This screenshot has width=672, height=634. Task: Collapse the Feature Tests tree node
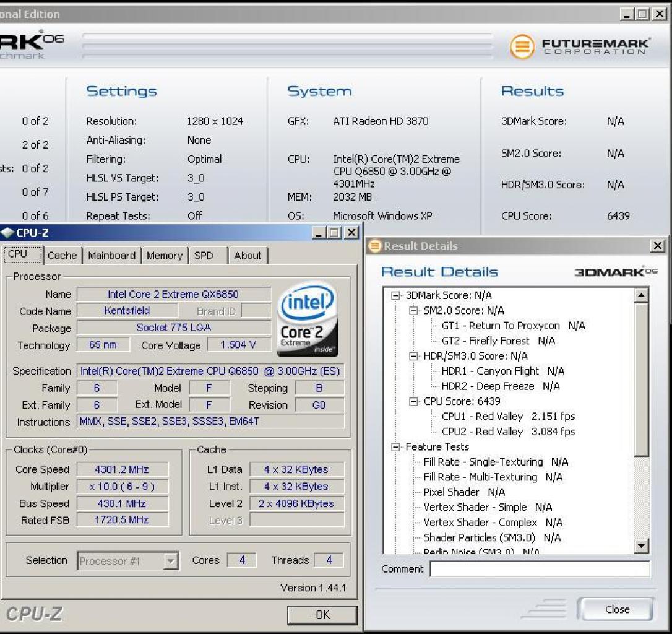(395, 447)
